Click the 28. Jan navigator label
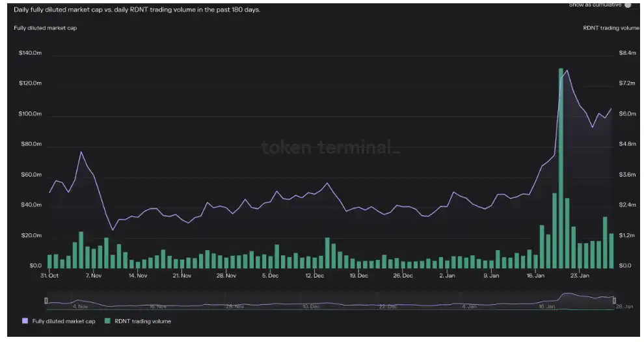 coord(624,307)
